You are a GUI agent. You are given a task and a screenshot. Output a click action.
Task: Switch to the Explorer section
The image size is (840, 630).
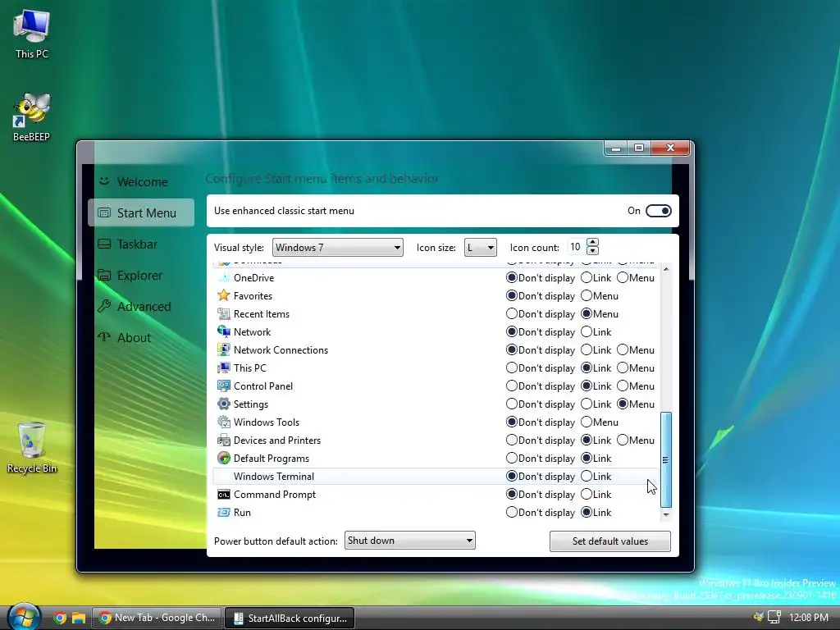tap(141, 275)
